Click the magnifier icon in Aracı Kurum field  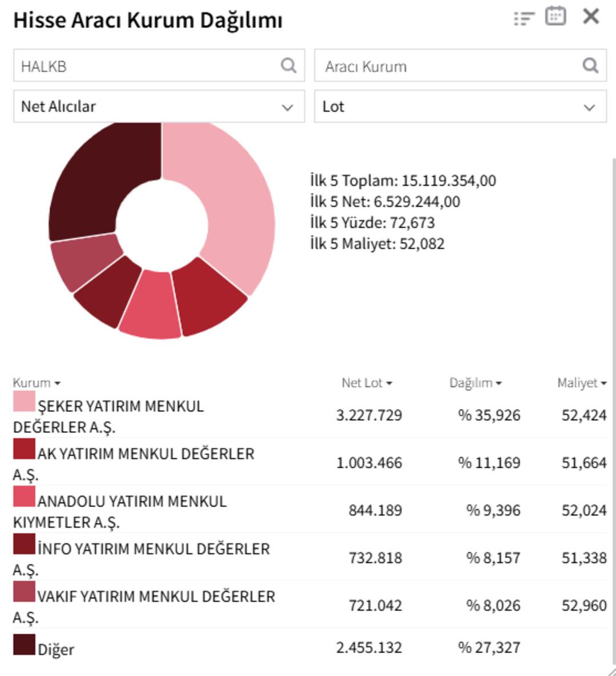coord(590,66)
